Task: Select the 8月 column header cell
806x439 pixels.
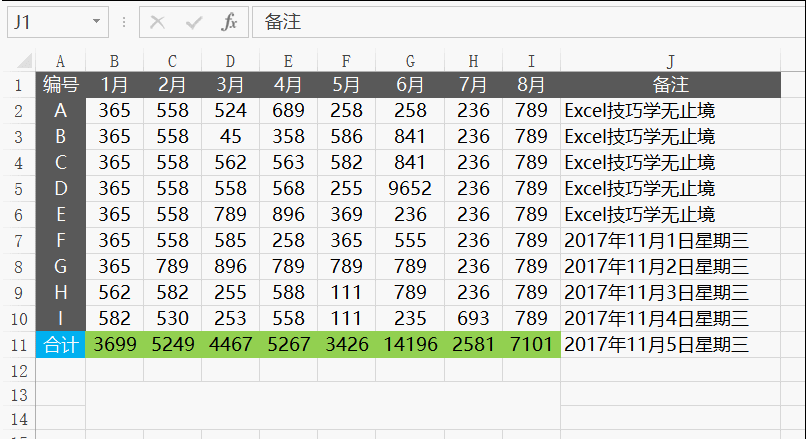Action: [531, 85]
